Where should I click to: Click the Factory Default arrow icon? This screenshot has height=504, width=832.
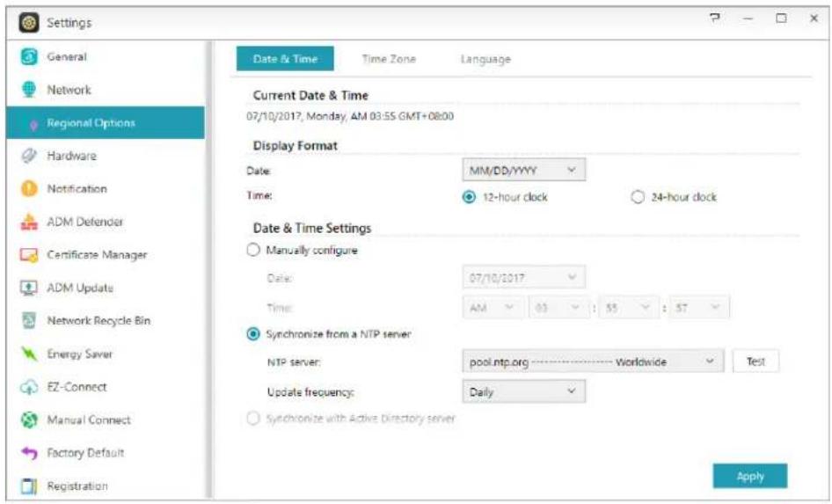pyautogui.click(x=29, y=452)
